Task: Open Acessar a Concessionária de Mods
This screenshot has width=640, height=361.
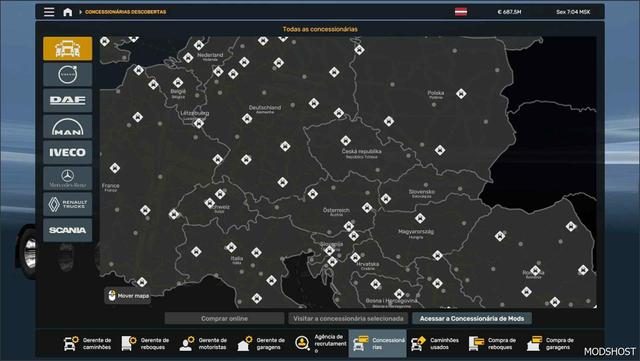Action: pyautogui.click(x=472, y=319)
